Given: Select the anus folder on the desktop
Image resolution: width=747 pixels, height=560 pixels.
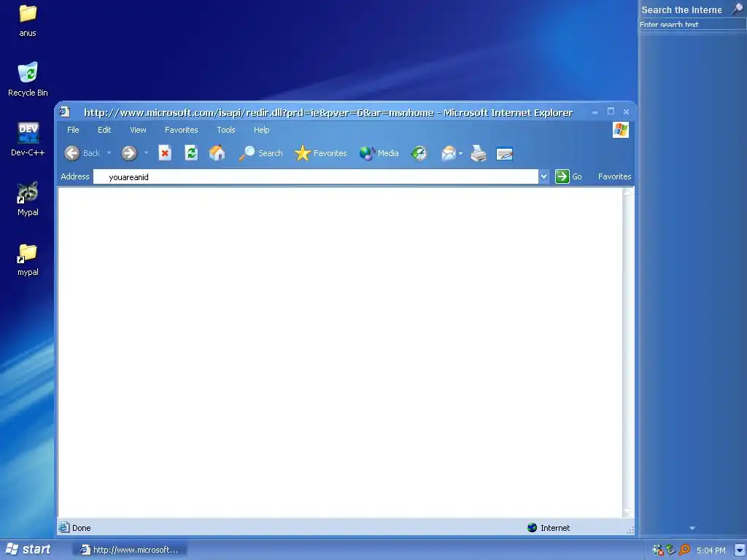Looking at the screenshot, I should (28, 20).
